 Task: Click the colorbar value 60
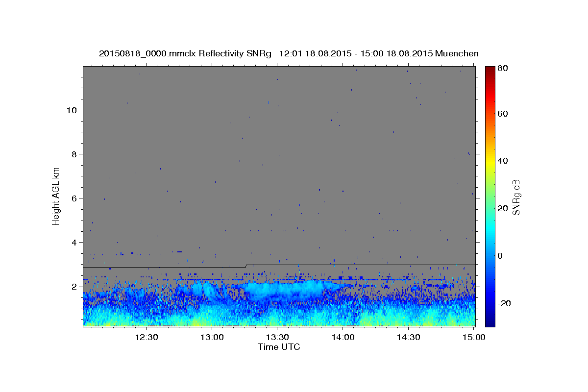(x=504, y=114)
